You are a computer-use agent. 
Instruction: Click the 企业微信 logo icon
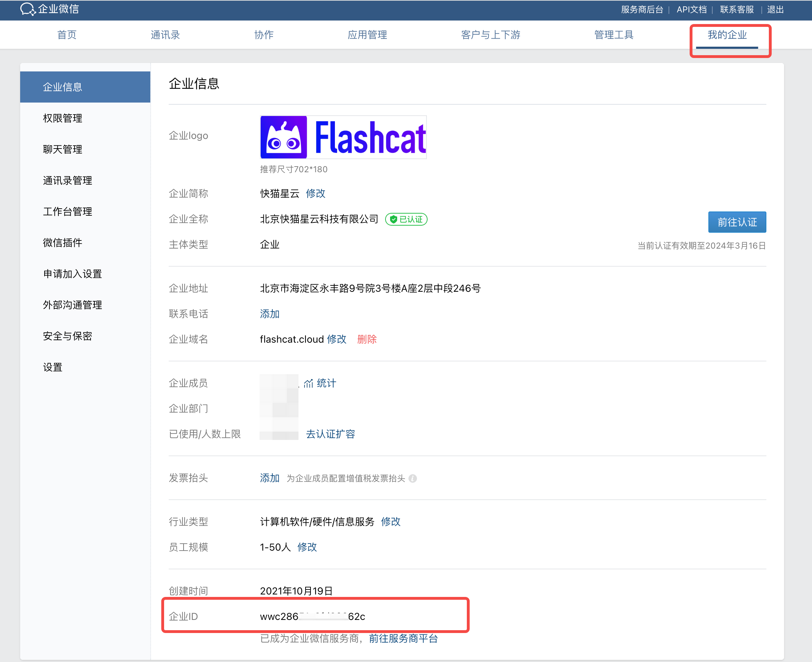pos(28,9)
